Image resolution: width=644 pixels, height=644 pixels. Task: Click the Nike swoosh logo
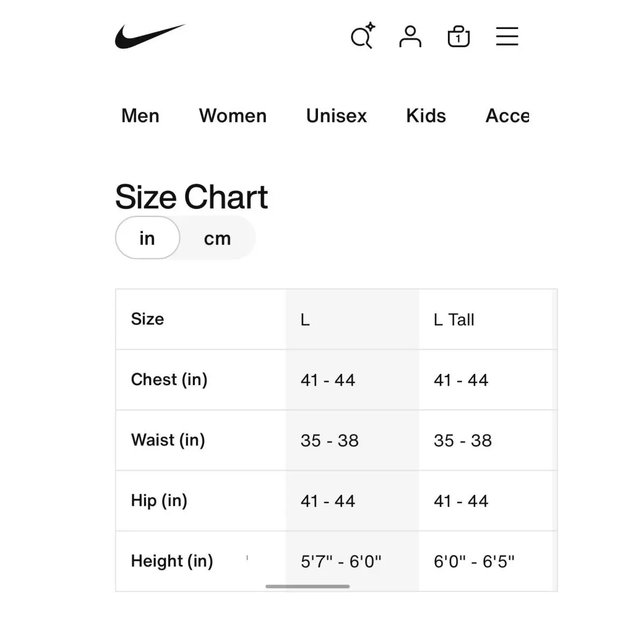coord(150,36)
